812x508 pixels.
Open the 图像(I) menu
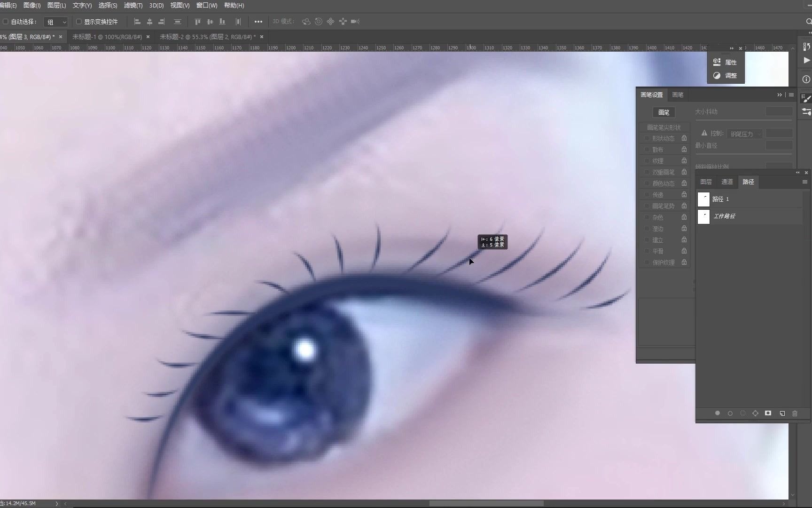click(32, 6)
